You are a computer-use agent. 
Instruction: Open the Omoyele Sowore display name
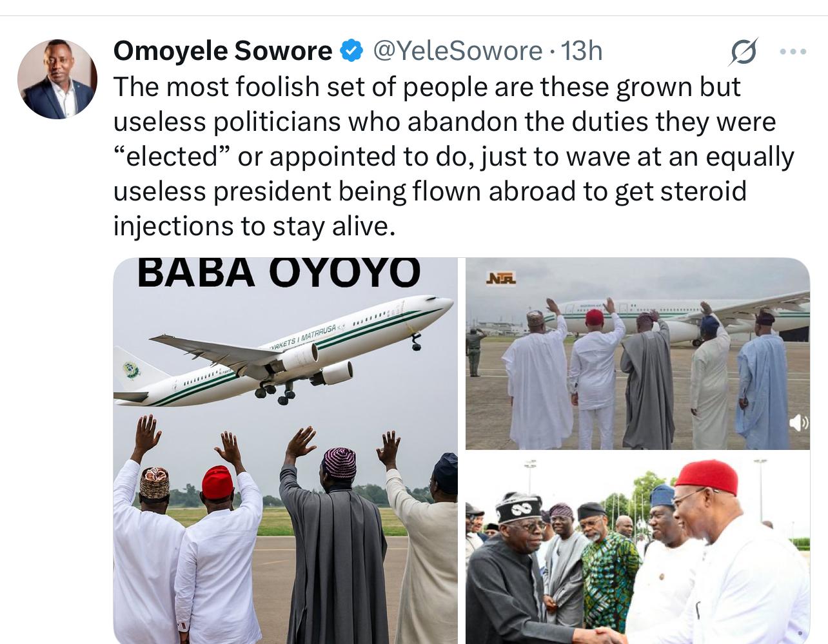223,51
